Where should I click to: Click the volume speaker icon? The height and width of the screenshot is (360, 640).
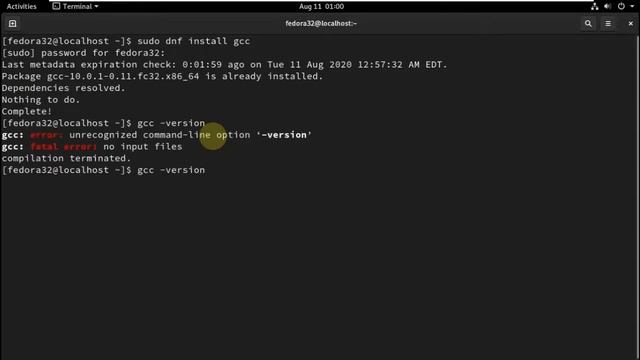(x=608, y=6)
